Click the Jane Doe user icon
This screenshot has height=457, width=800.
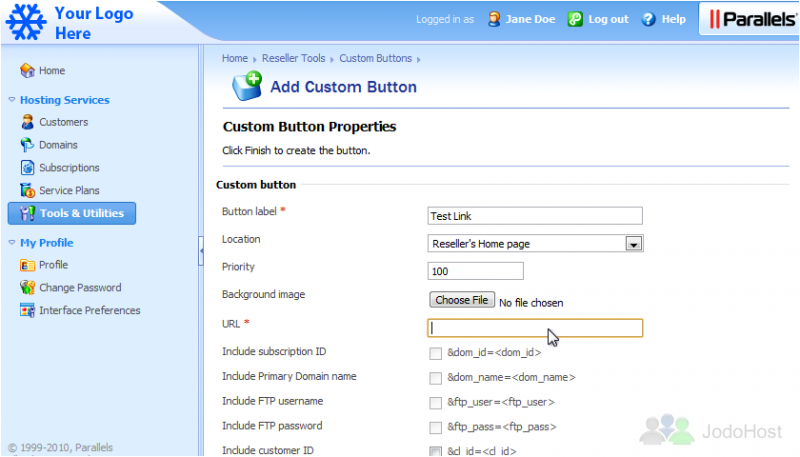point(494,19)
